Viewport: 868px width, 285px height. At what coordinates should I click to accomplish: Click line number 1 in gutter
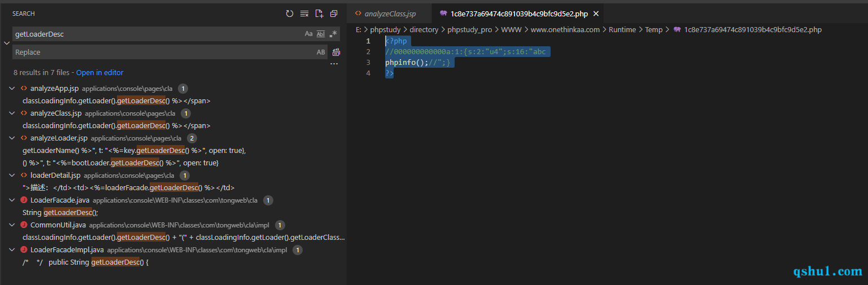click(x=368, y=41)
